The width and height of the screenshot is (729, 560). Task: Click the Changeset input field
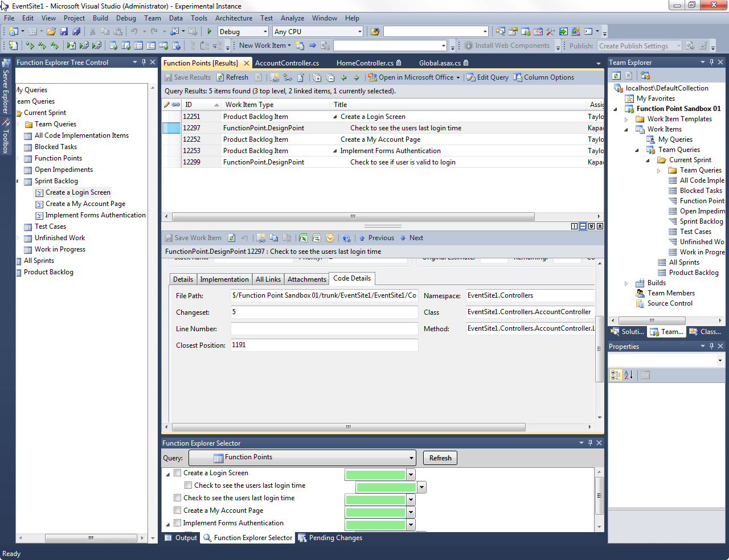click(325, 312)
